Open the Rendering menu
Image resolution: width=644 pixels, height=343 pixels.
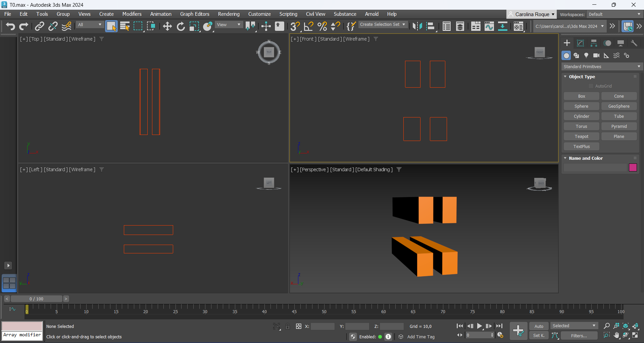[x=229, y=14]
